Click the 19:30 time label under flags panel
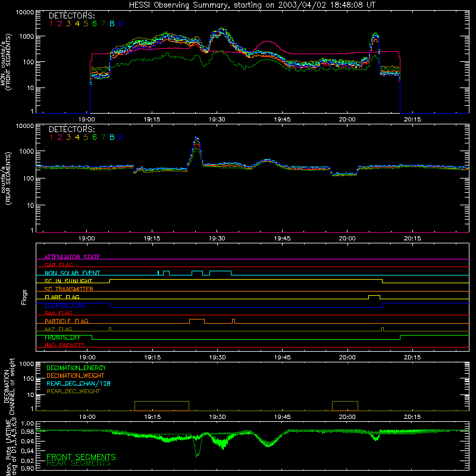 (x=217, y=358)
